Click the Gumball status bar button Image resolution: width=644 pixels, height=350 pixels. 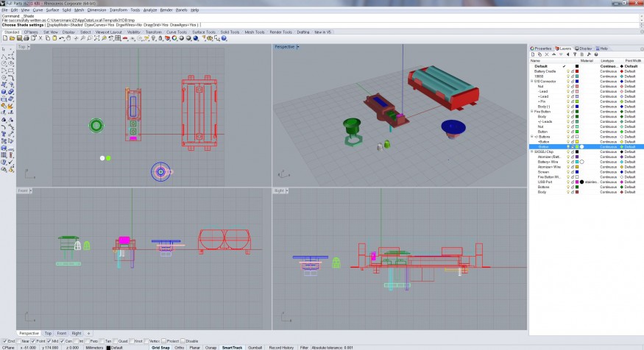click(254, 347)
